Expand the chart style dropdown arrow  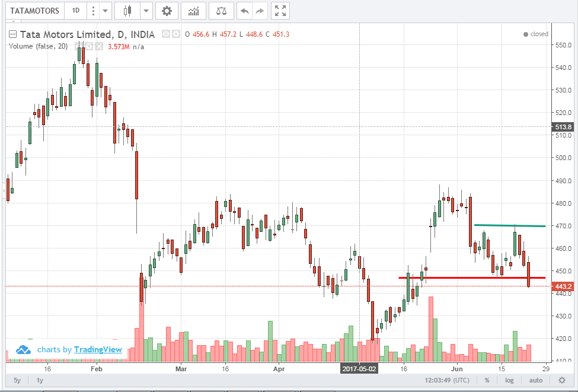[146, 11]
